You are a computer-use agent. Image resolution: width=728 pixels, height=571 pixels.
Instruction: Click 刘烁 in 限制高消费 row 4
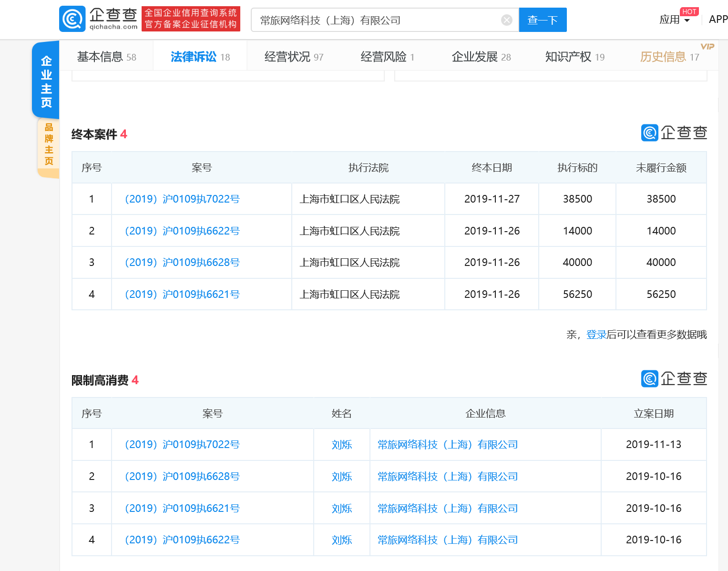[342, 540]
